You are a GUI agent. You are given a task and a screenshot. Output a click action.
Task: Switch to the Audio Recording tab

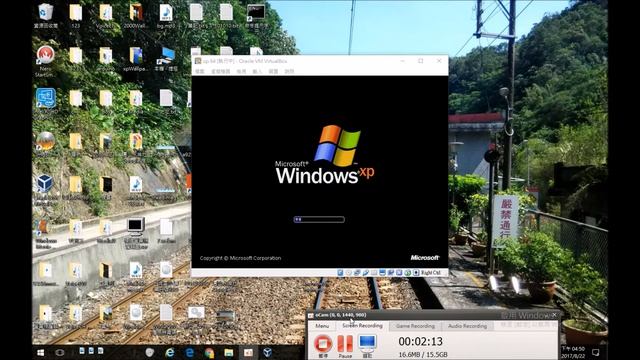(x=467, y=326)
